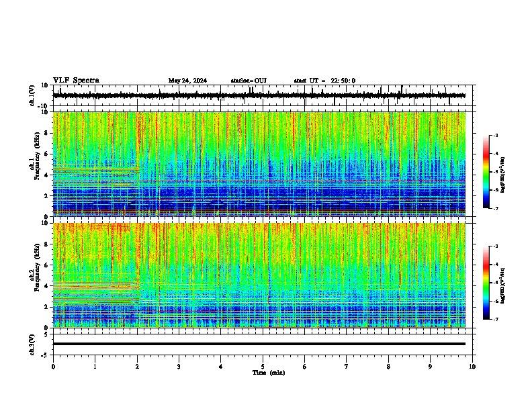Screen dimensions: 532x411
Task: Click the "0" tick on the time axis
Action: tap(53, 367)
